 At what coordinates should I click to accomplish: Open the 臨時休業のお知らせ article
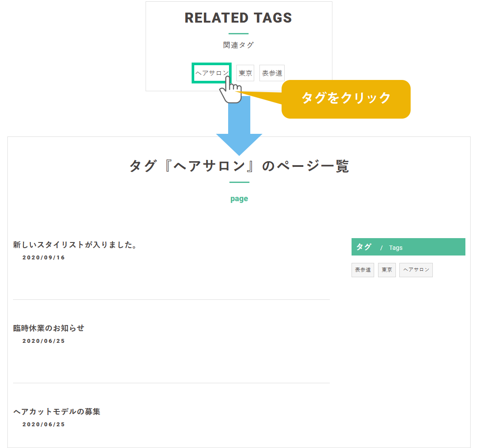(x=49, y=328)
